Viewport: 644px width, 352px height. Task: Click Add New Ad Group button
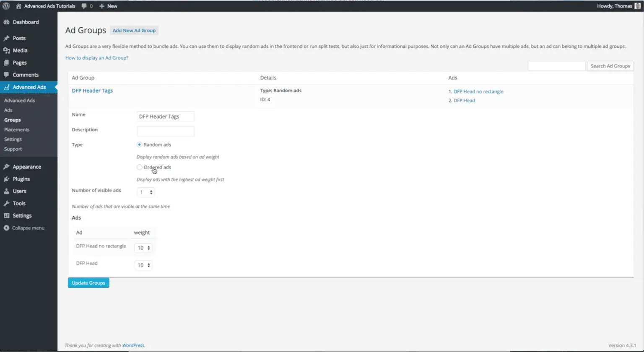pyautogui.click(x=134, y=31)
